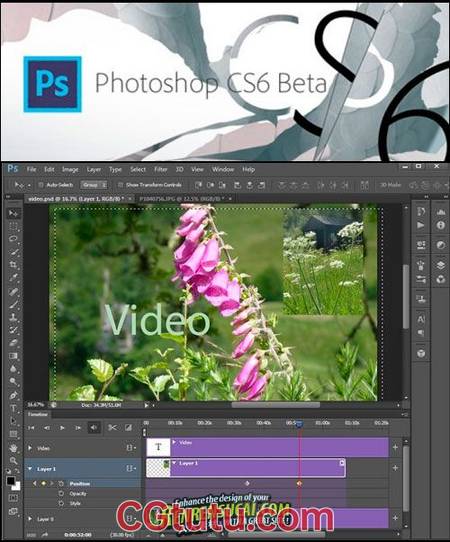Toggle the Position keyframe stopwatch
Image resolution: width=450 pixels, height=542 pixels.
61,484
